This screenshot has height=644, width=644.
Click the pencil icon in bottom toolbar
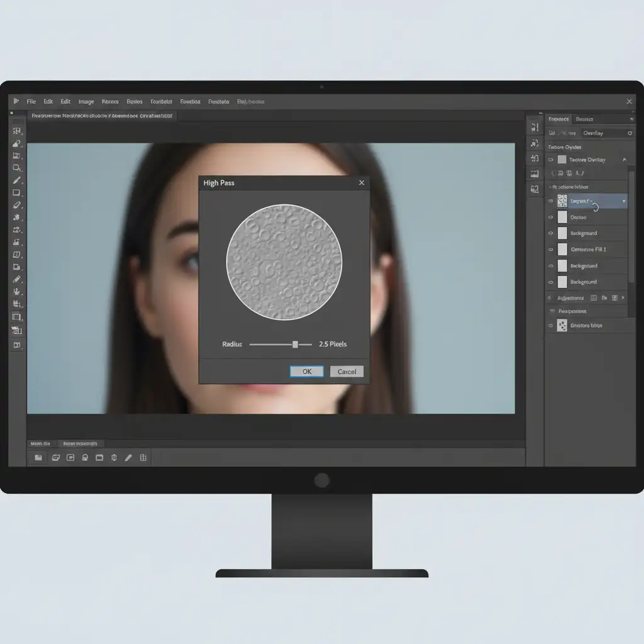click(128, 458)
